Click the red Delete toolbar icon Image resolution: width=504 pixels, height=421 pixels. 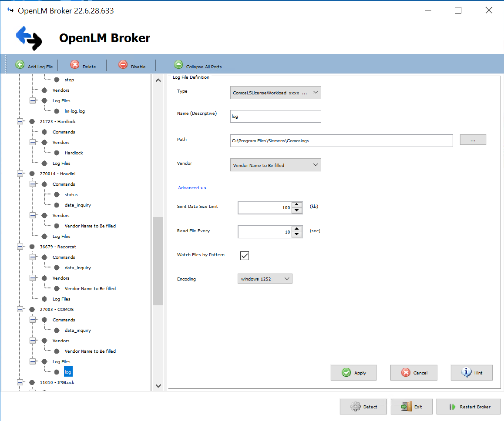point(75,65)
